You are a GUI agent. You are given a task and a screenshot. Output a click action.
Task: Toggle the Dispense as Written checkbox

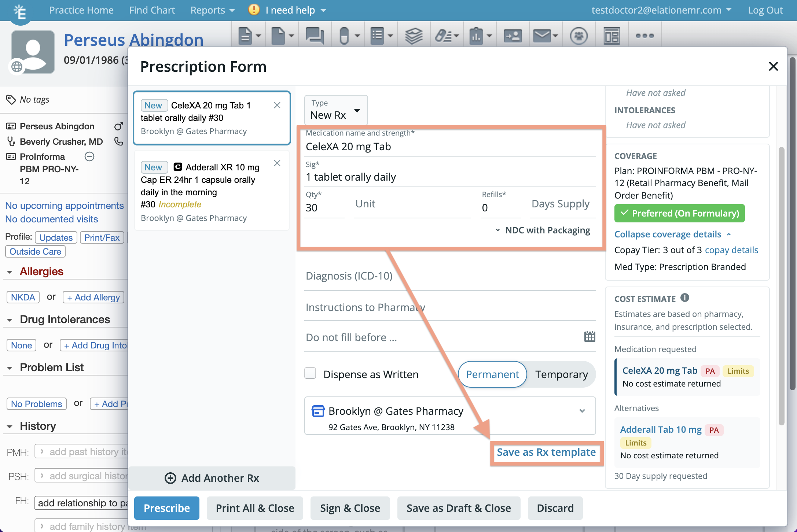point(311,373)
